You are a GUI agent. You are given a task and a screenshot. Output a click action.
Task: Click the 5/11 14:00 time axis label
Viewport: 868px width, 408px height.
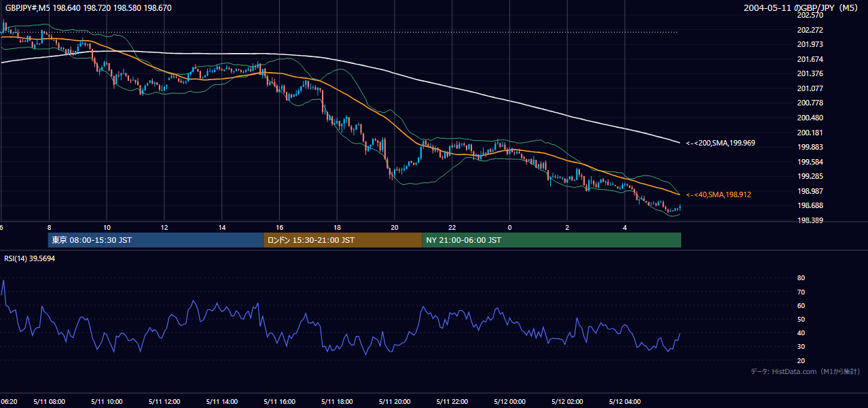[222, 402]
